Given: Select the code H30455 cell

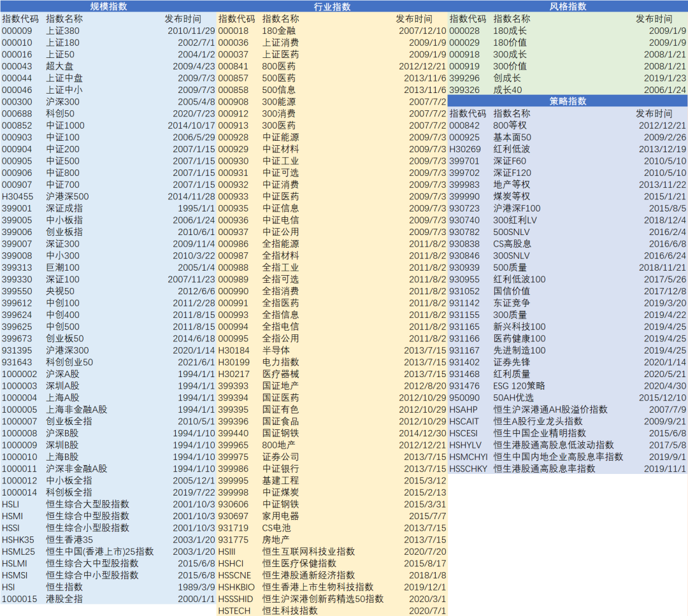Looking at the screenshot, I should tap(18, 197).
